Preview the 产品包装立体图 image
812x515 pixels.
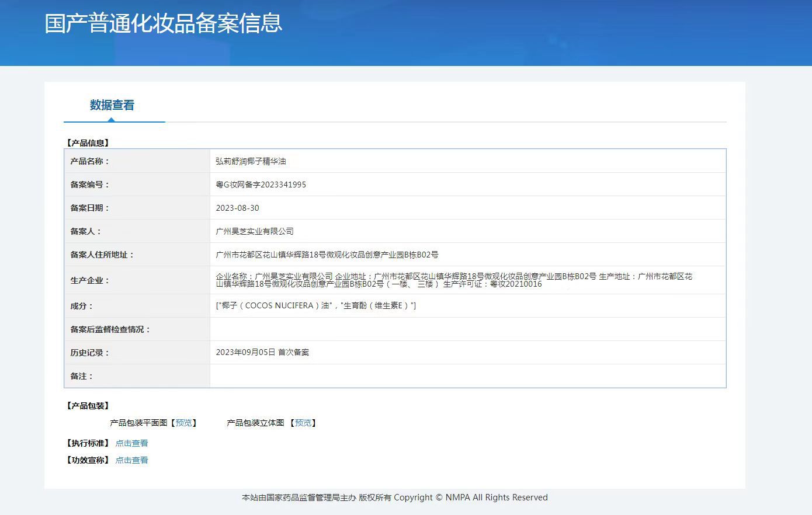point(303,423)
